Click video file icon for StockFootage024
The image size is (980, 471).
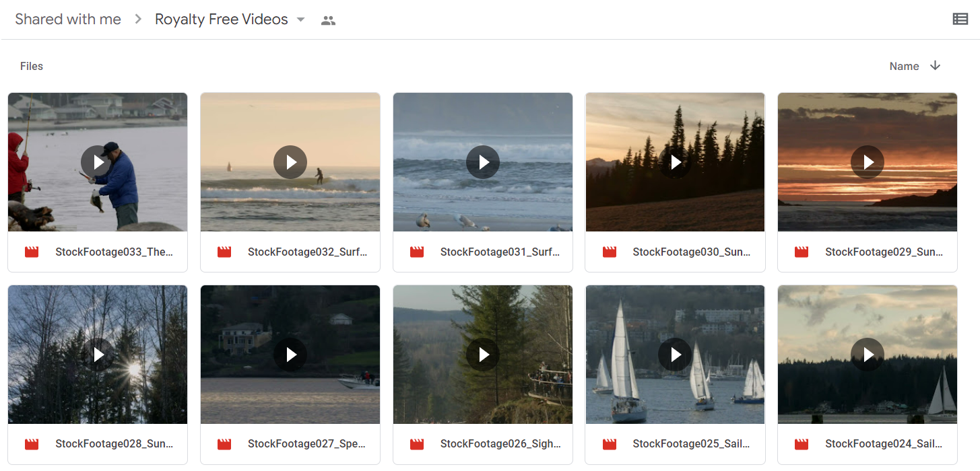click(x=802, y=444)
